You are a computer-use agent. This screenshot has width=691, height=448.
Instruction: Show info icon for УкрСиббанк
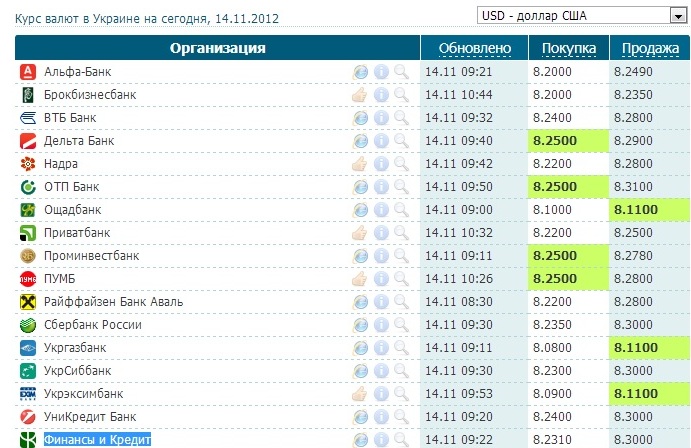click(381, 371)
